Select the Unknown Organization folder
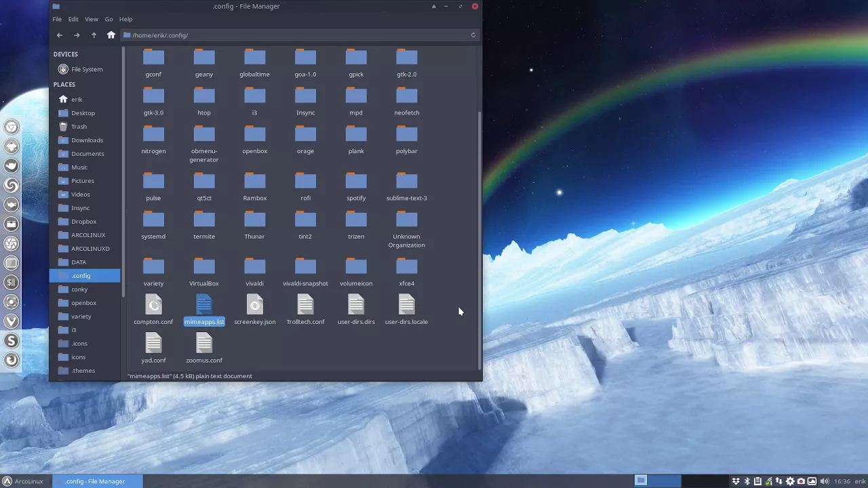This screenshot has height=488, width=868. click(407, 230)
